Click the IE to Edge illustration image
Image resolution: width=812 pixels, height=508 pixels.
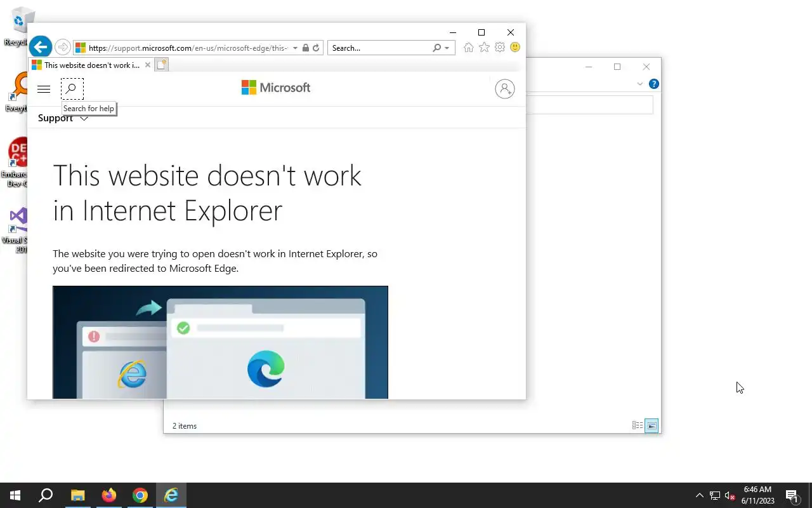220,342
